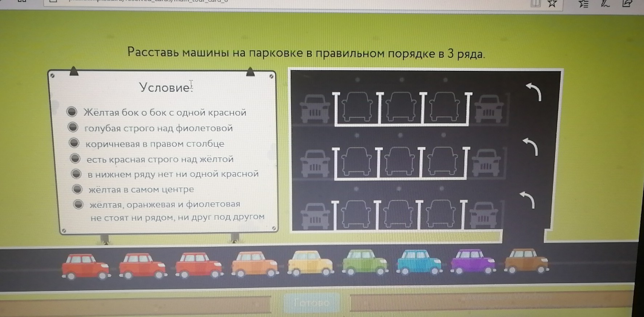The height and width of the screenshot is (317, 644).
Task: Click the bottom row left parking slot
Action: pyautogui.click(x=355, y=214)
